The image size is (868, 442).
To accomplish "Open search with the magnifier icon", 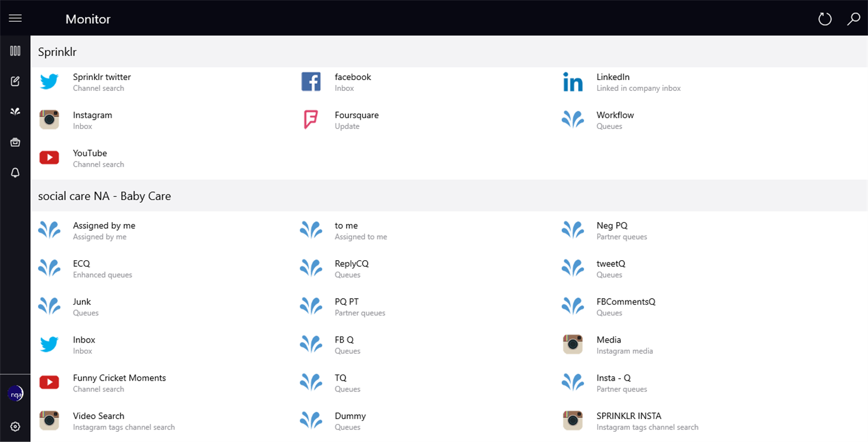I will [854, 19].
